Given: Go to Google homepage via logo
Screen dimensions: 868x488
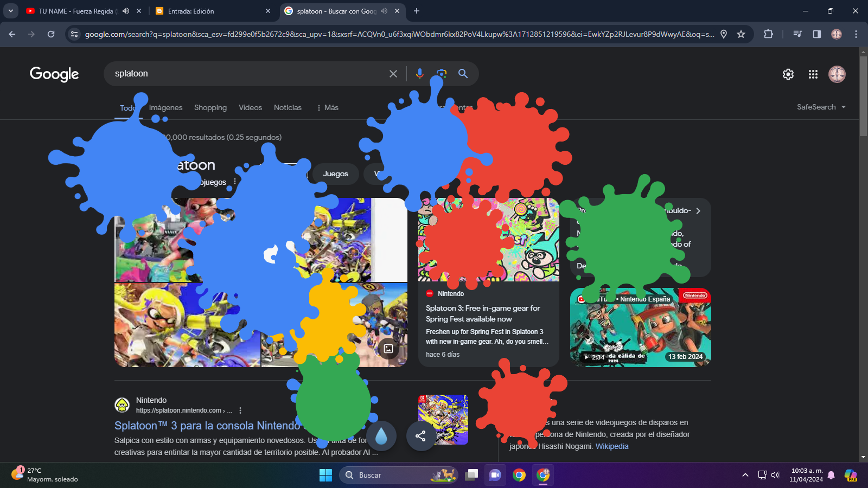Looking at the screenshot, I should click(54, 74).
